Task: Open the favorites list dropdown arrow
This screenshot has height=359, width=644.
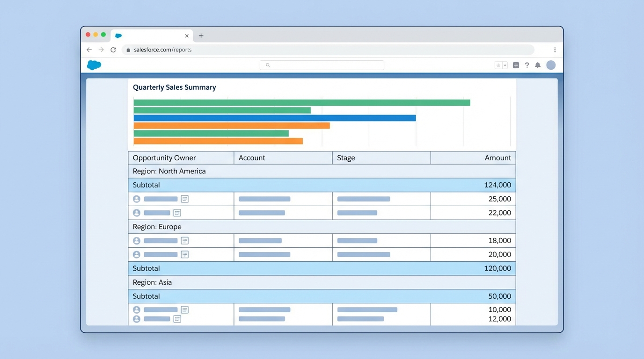Action: pyautogui.click(x=504, y=65)
